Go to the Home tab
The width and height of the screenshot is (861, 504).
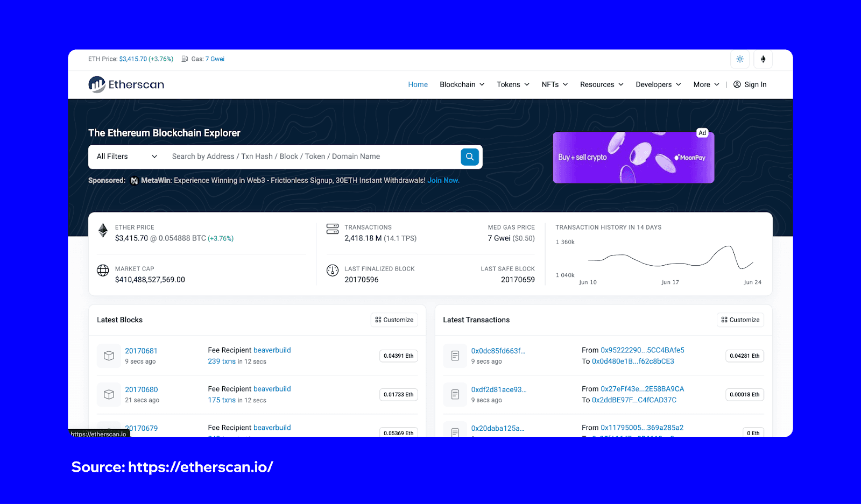click(x=418, y=84)
